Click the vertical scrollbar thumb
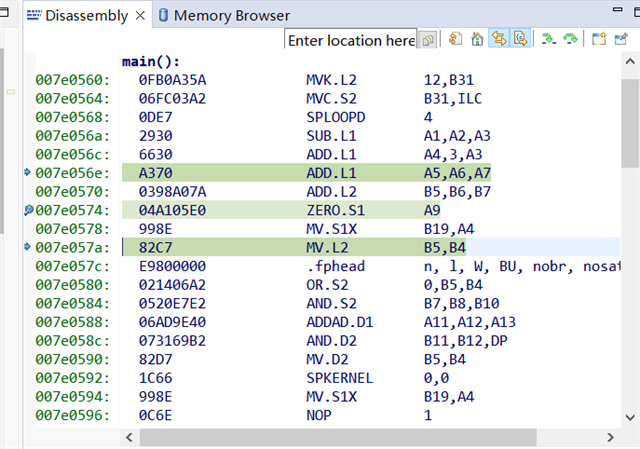Screen dimensions: 640x449 [x=630, y=123]
